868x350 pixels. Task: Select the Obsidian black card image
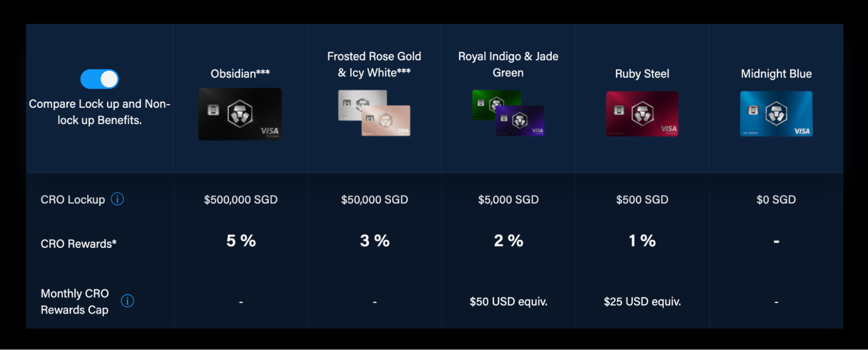pyautogui.click(x=240, y=114)
